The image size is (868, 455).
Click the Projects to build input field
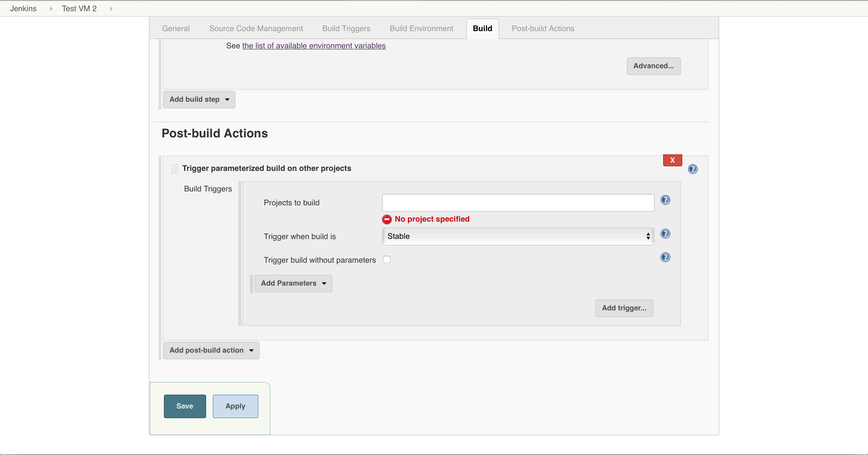coord(518,202)
